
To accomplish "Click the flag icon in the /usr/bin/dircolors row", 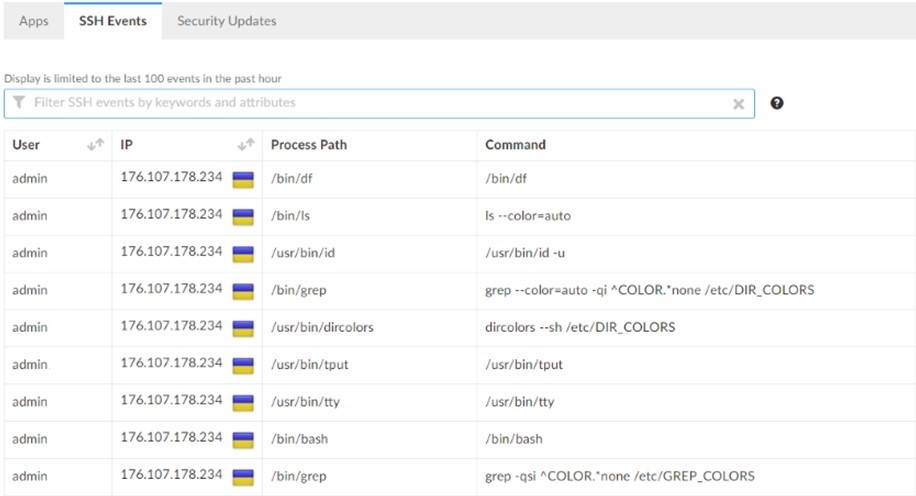I will (x=243, y=329).
